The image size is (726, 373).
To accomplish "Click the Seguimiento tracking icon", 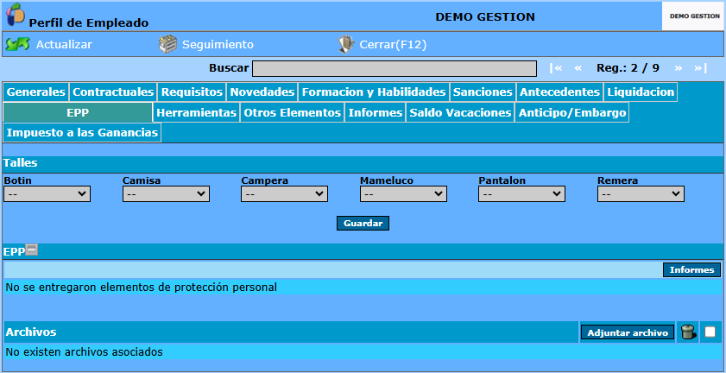I will 168,44.
